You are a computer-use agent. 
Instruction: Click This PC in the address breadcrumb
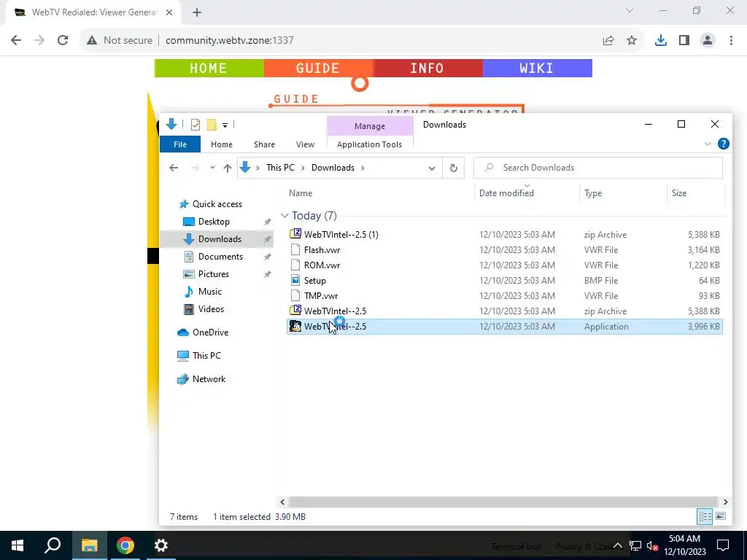click(x=280, y=168)
